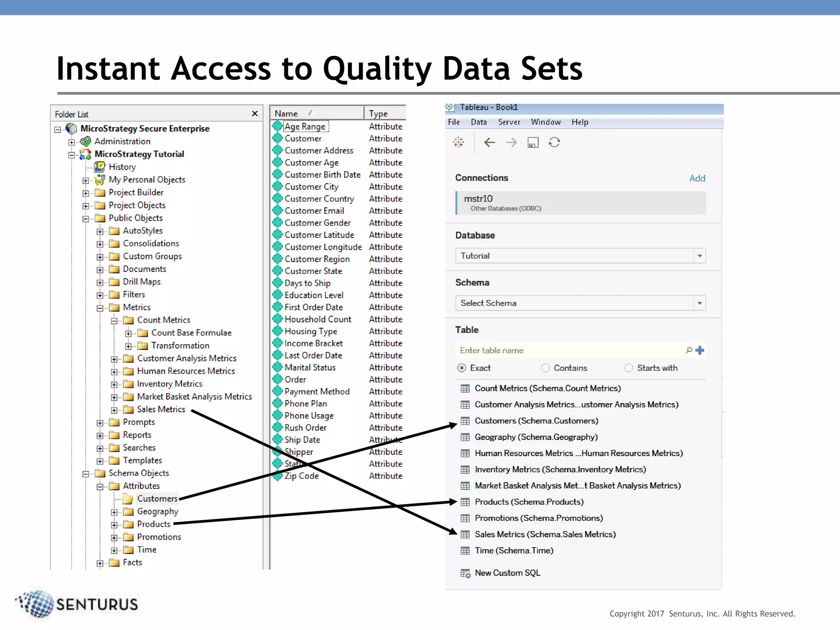This screenshot has width=840, height=630.
Task: Open the File menu in Tableau
Action: tap(454, 122)
